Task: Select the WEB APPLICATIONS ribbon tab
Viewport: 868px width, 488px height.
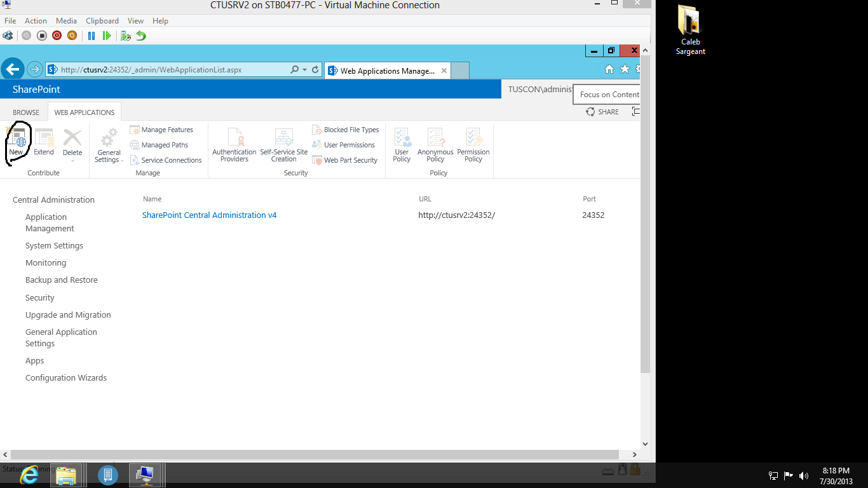Action: coord(85,112)
